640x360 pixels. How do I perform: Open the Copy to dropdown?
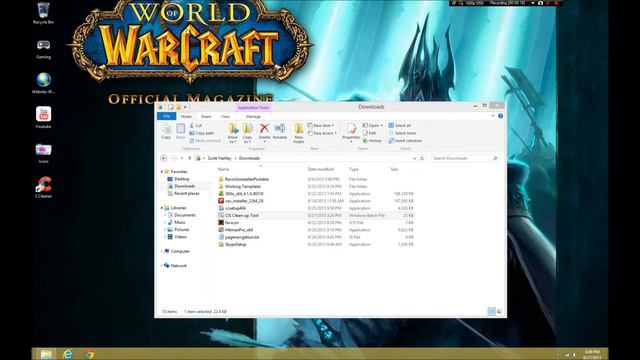[247, 133]
